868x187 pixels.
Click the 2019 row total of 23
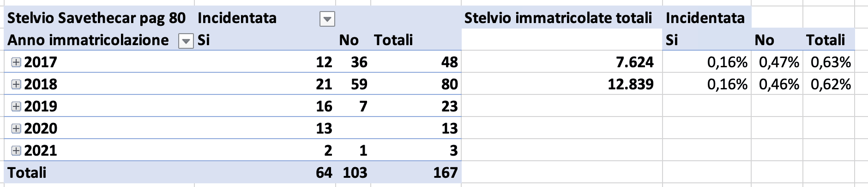click(x=449, y=106)
